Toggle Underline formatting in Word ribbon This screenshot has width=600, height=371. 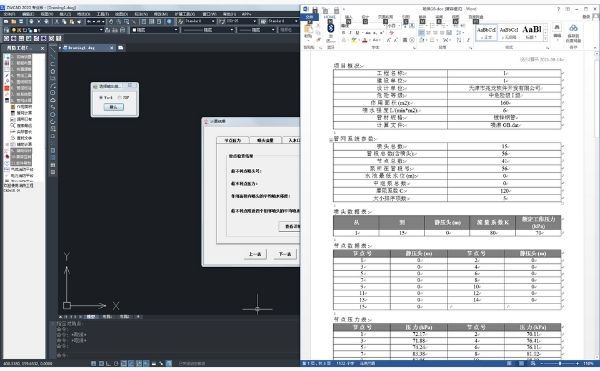[x=357, y=33]
